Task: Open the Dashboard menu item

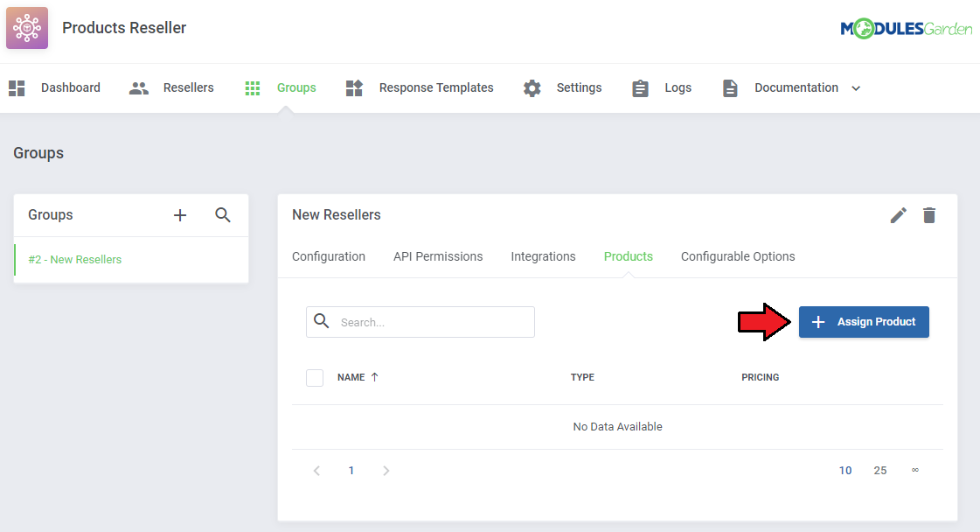Action: (71, 88)
